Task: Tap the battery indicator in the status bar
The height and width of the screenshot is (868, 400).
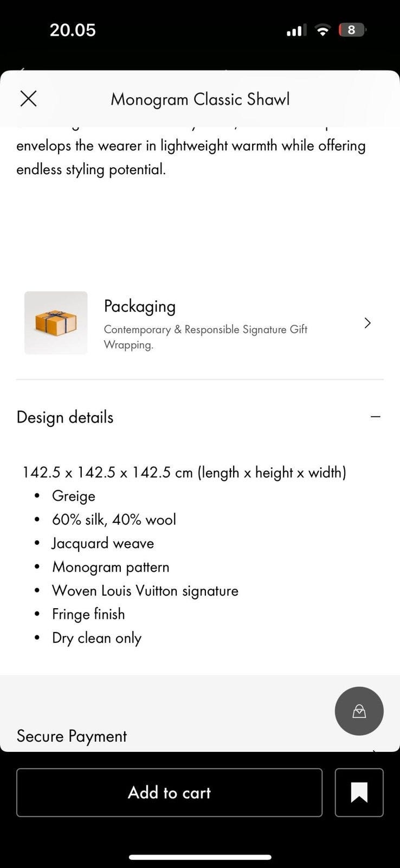Action: click(x=352, y=30)
